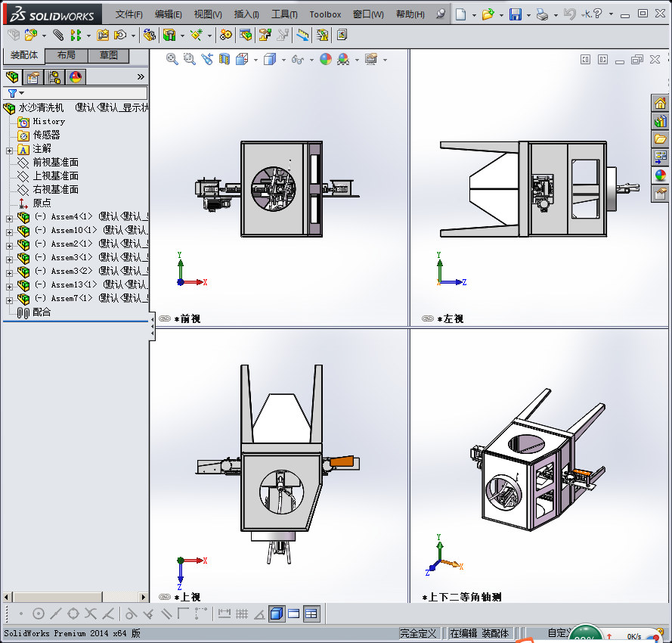672x643 pixels.
Task: Click the View Settings monitor icon
Action: click(x=371, y=59)
